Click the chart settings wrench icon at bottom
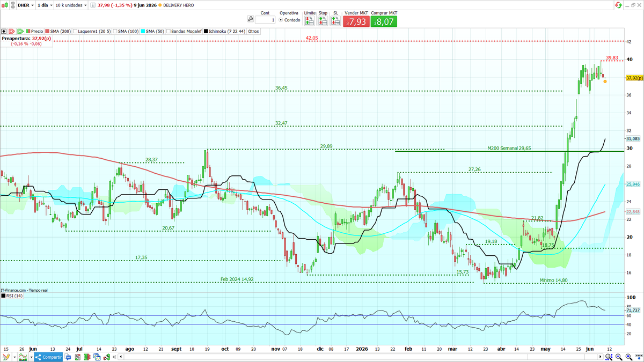The image size is (644, 362). coord(106,357)
